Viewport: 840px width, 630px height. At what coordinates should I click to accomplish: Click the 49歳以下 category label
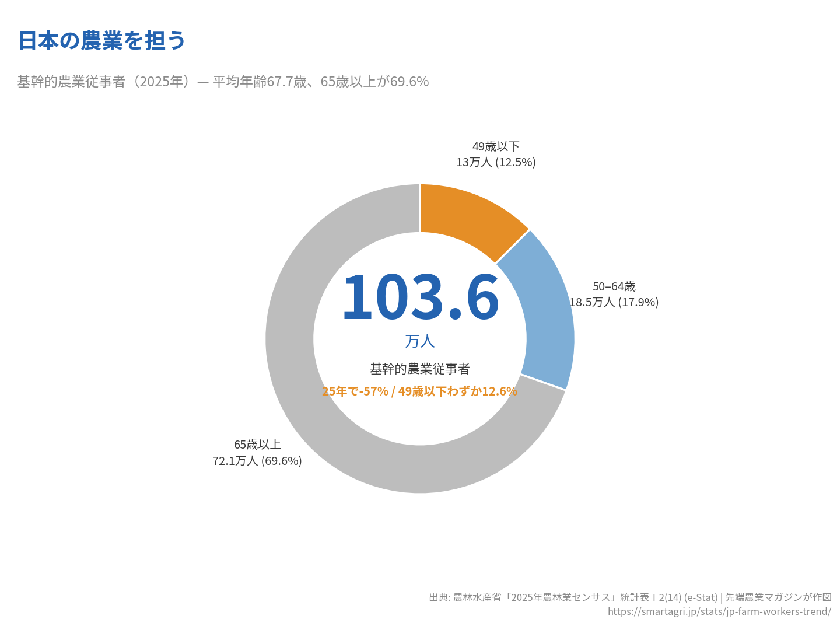click(496, 146)
